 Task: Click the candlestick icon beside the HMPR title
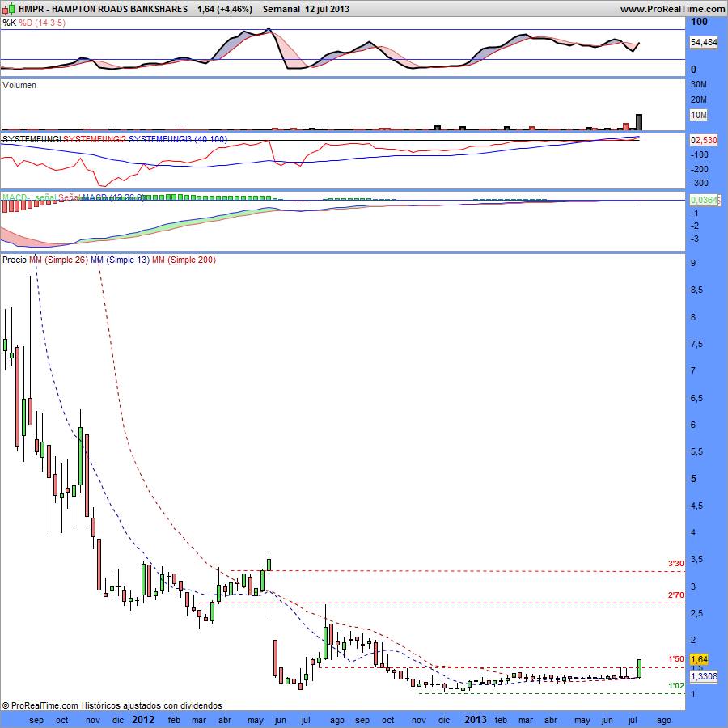pos(9,8)
